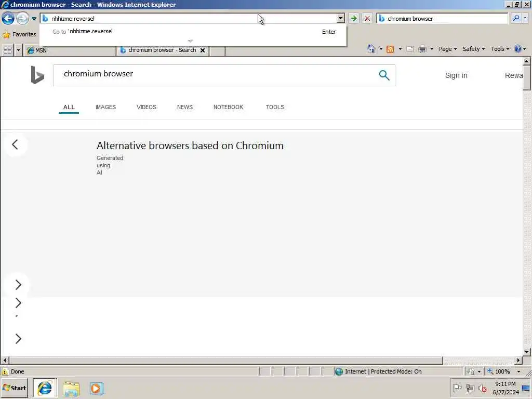Click the Start button
This screenshot has width=532, height=399.
point(14,388)
